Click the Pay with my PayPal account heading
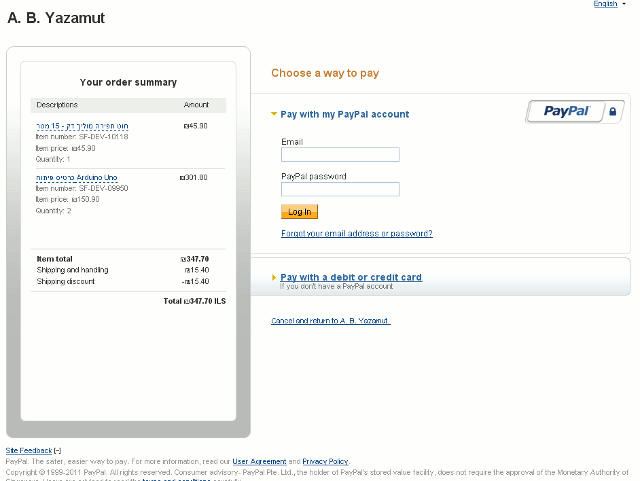The image size is (640, 481). coord(344,114)
